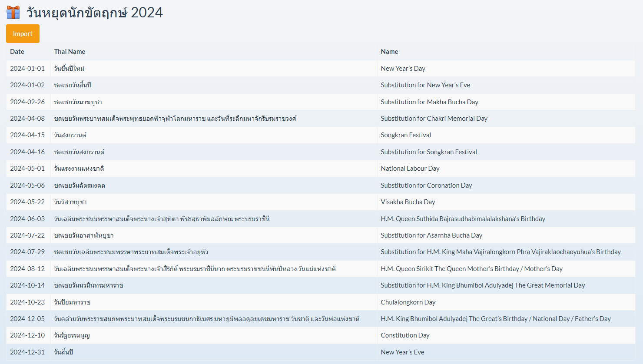Sort the table by the Date column header
This screenshot has width=643, height=364.
click(17, 51)
